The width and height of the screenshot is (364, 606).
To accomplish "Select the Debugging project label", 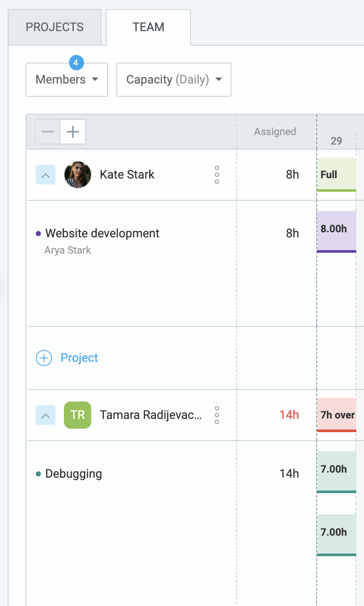I will tap(74, 473).
